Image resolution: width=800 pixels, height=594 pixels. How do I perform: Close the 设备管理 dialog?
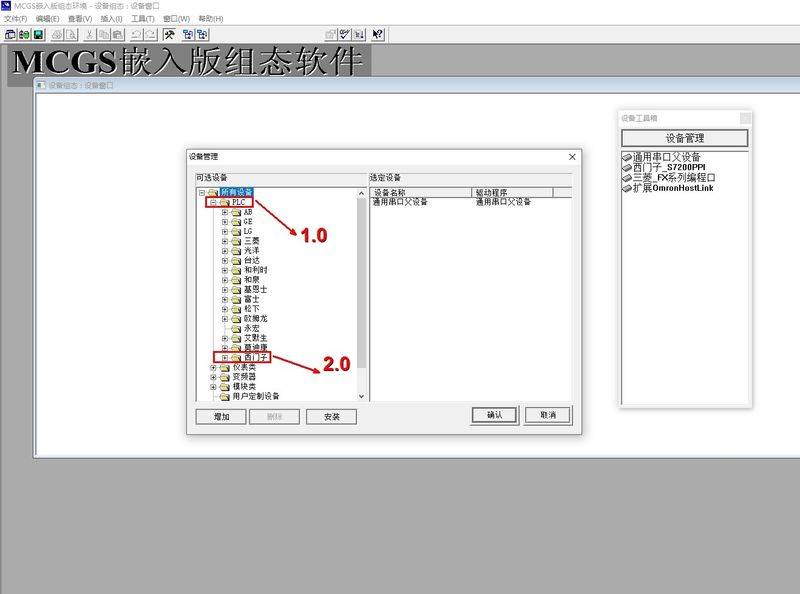pos(572,157)
